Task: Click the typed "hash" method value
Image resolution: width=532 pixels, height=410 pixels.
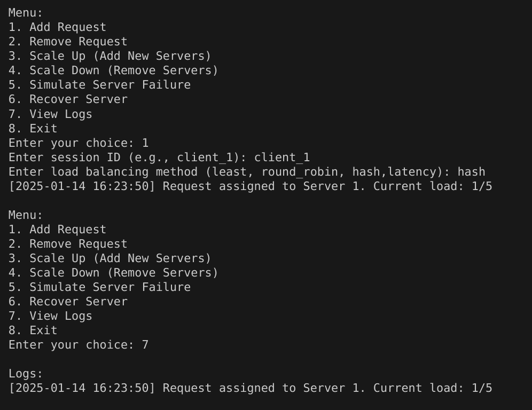Action: [x=471, y=172]
